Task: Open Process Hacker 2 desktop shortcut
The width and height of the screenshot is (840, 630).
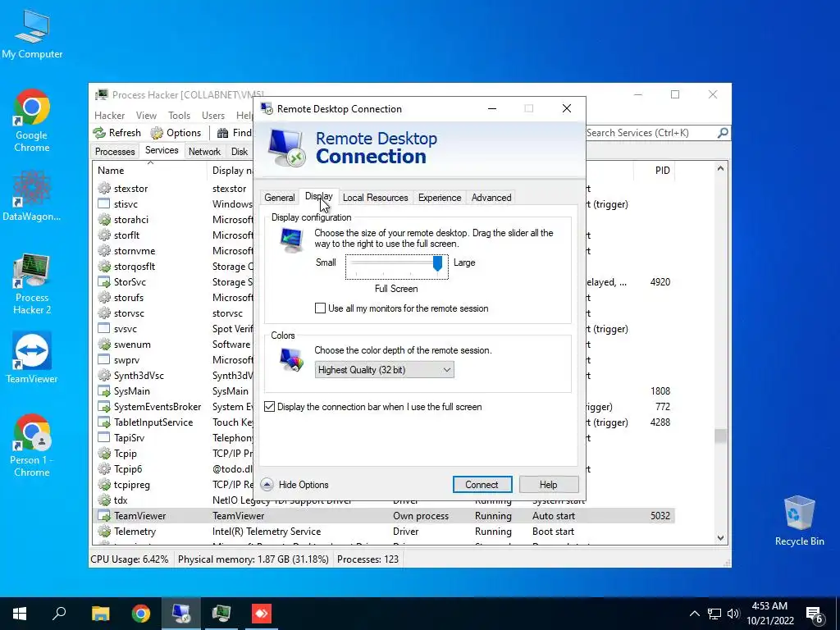Action: (32, 285)
